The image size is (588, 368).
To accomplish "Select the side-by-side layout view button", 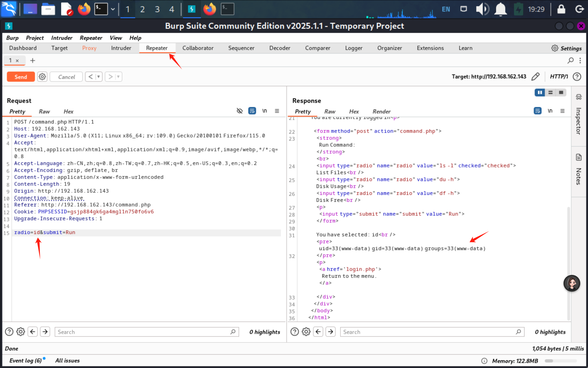I will click(540, 92).
